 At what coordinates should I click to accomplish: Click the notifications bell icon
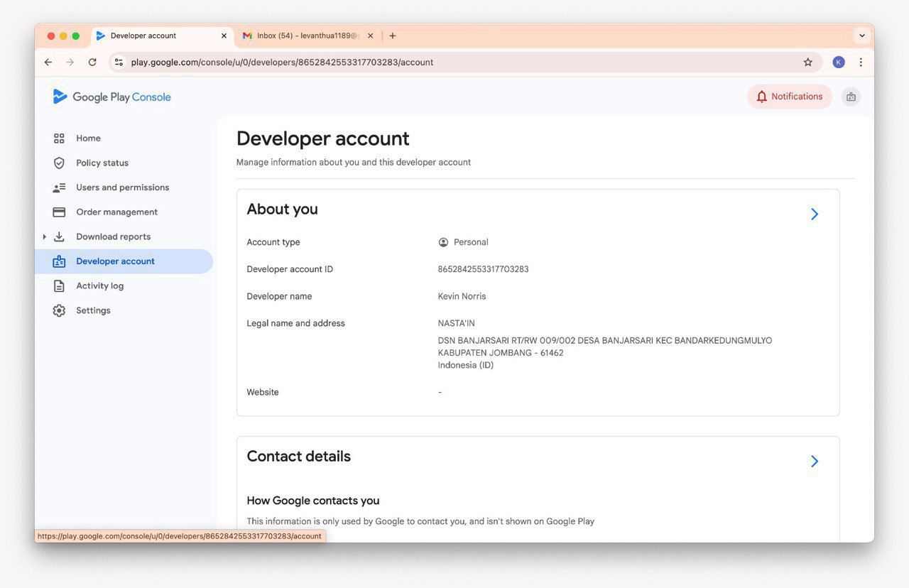click(x=761, y=97)
